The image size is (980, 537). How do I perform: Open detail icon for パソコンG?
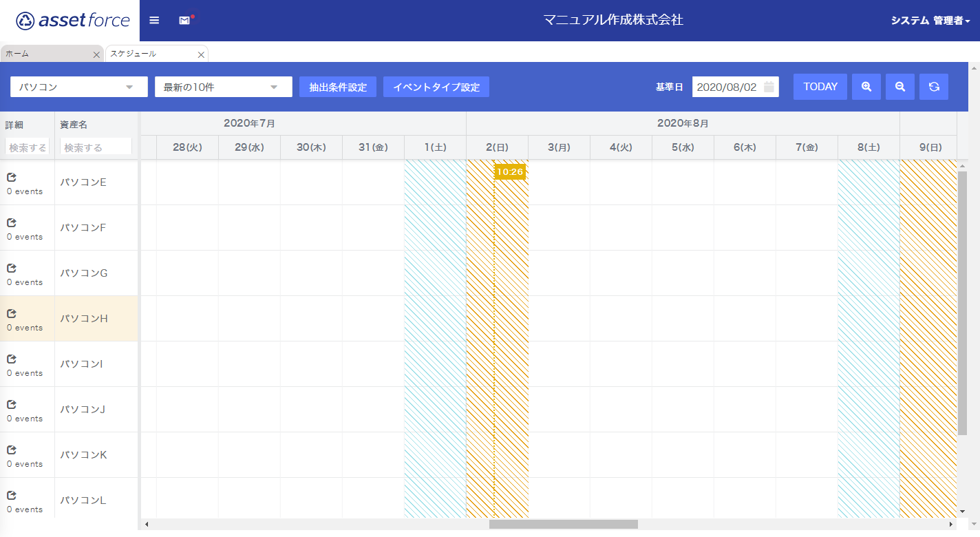12,268
